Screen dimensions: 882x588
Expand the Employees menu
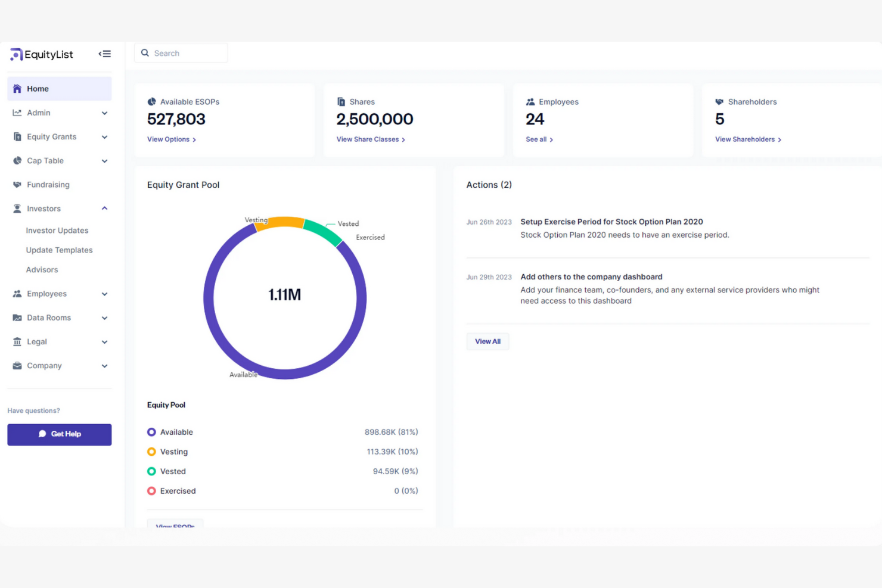click(x=105, y=293)
